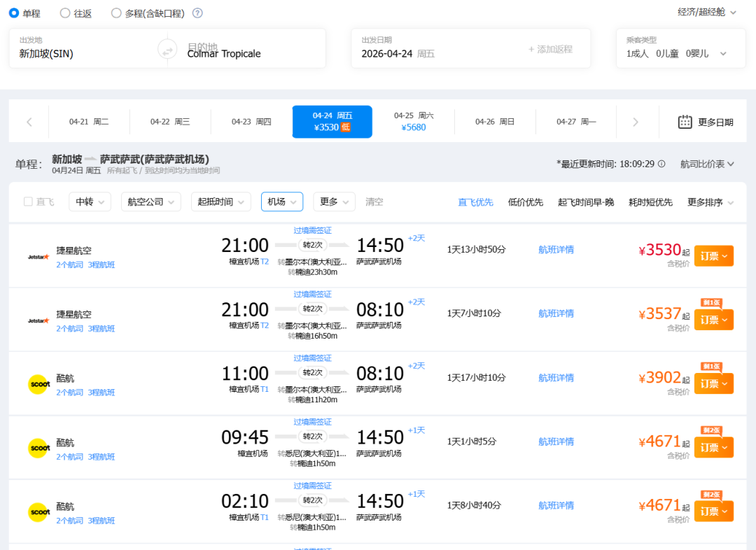
Task: Select the 单程 radio button
Action: [x=14, y=13]
